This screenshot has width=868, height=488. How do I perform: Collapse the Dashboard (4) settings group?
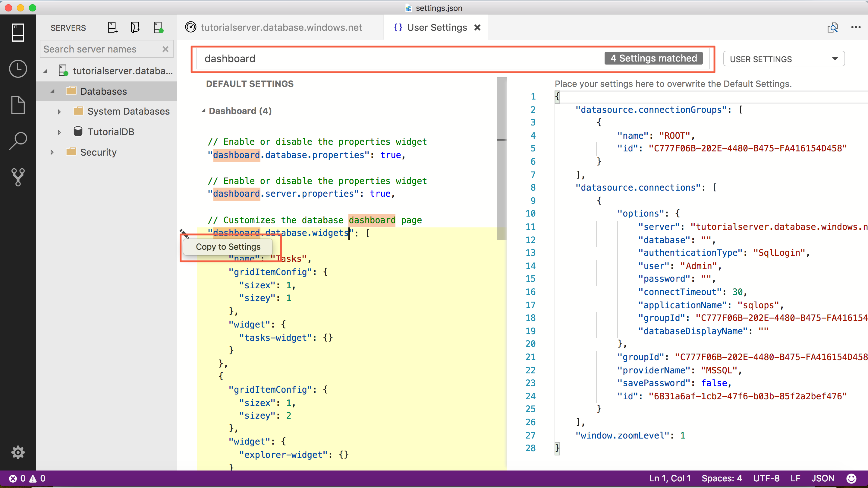[x=203, y=111]
